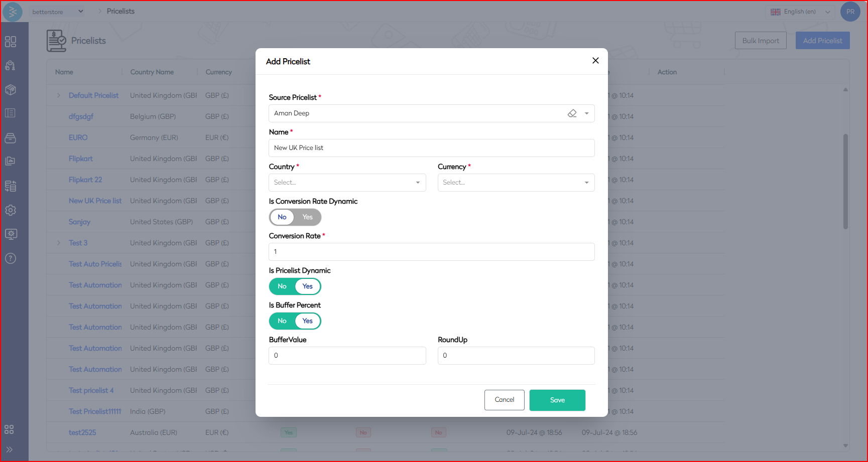Click the Cancel button
The width and height of the screenshot is (868, 462).
click(x=504, y=400)
